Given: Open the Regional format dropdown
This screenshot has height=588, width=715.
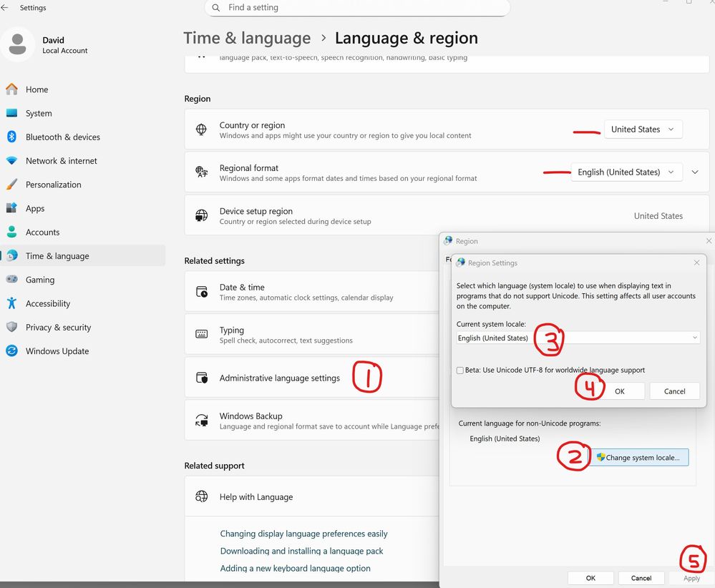Looking at the screenshot, I should [x=626, y=172].
